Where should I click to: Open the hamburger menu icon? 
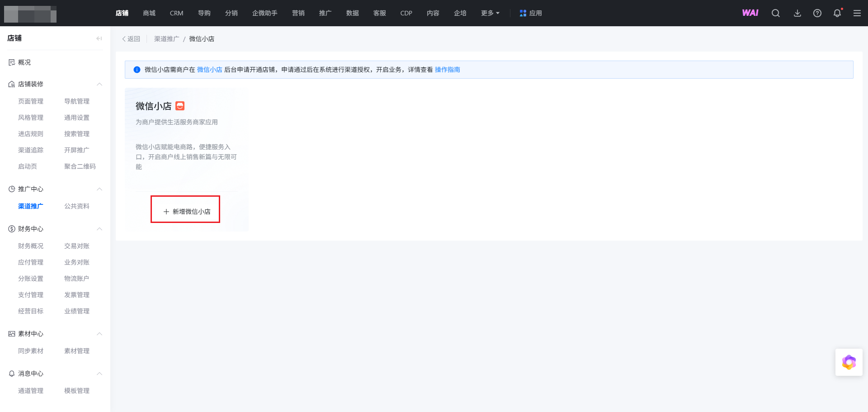pos(857,13)
